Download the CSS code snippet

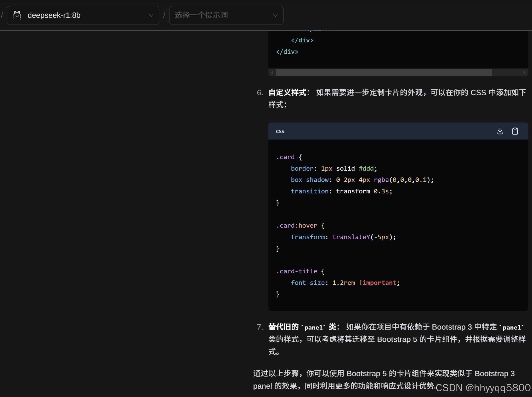tap(500, 131)
